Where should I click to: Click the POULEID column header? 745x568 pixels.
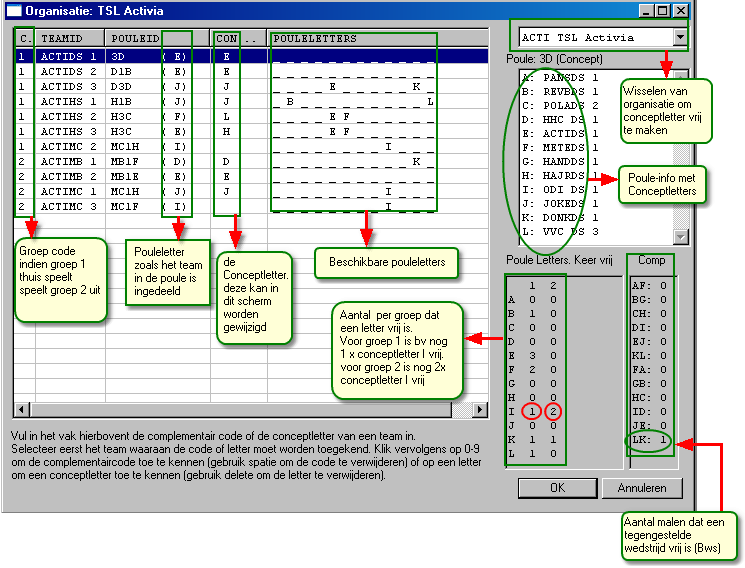[157, 39]
